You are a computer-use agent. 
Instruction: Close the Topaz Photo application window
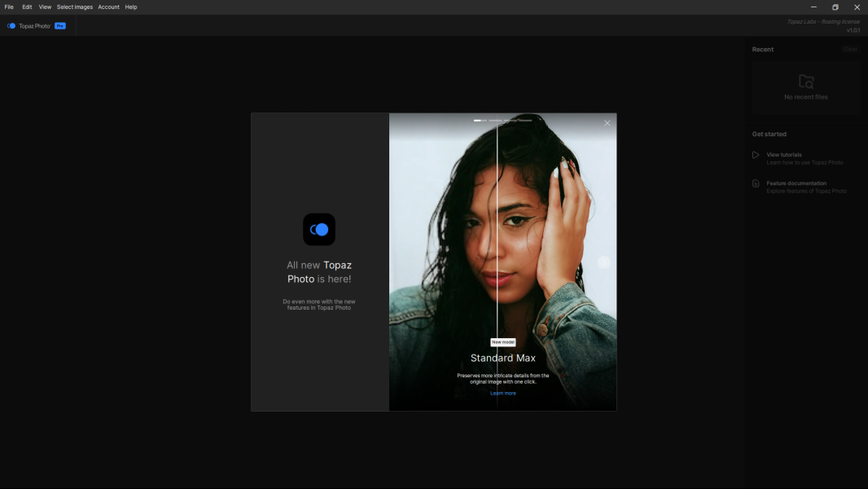pyautogui.click(x=857, y=7)
